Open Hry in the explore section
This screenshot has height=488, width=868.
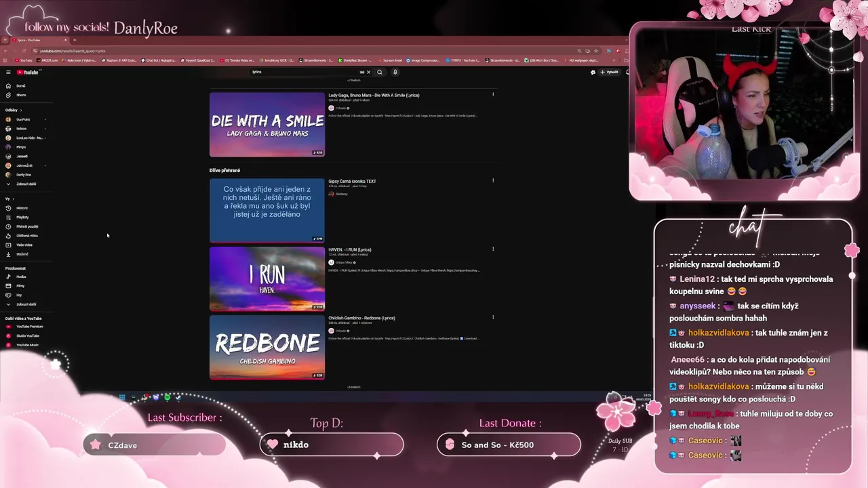tap(19, 295)
